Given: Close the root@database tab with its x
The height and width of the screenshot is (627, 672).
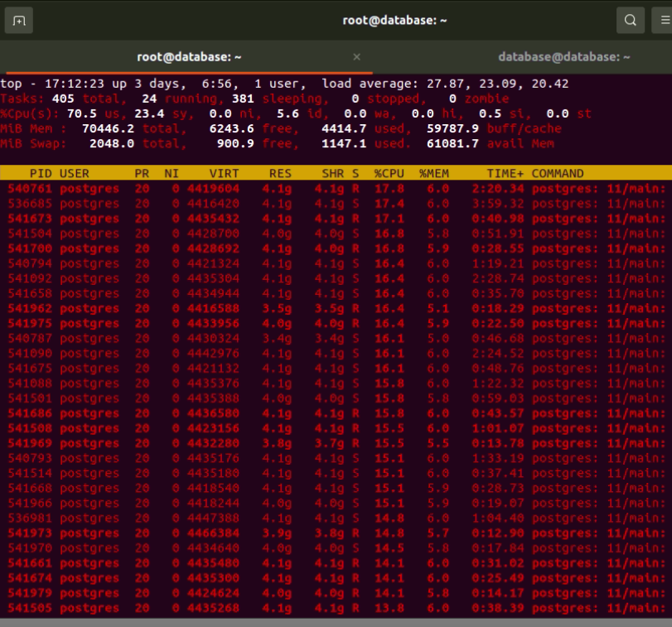Looking at the screenshot, I should pyautogui.click(x=357, y=57).
